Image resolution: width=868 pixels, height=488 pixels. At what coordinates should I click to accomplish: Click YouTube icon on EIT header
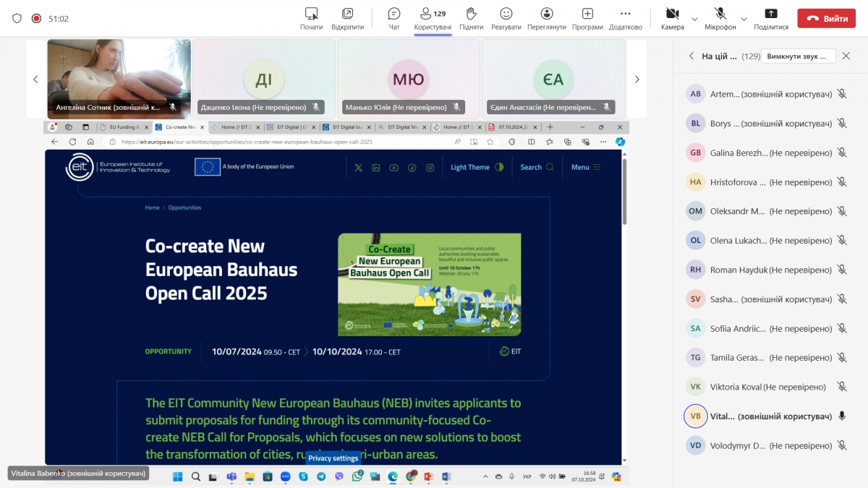(x=394, y=168)
